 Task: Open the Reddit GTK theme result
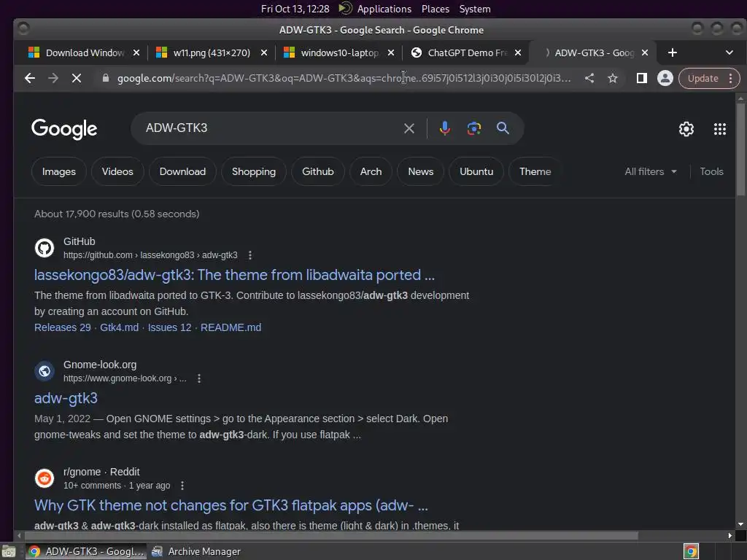pos(231,505)
